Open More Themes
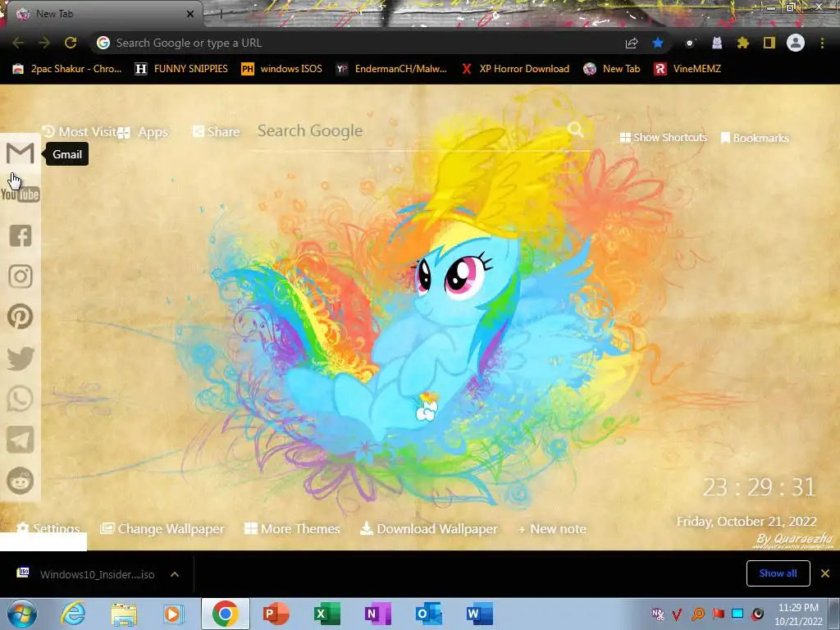The height and width of the screenshot is (630, 840). [292, 529]
